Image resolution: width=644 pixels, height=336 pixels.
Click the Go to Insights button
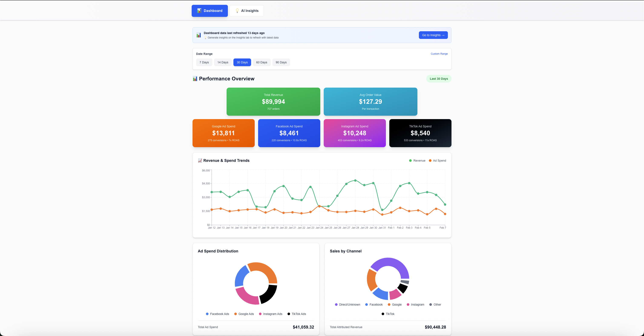click(433, 35)
